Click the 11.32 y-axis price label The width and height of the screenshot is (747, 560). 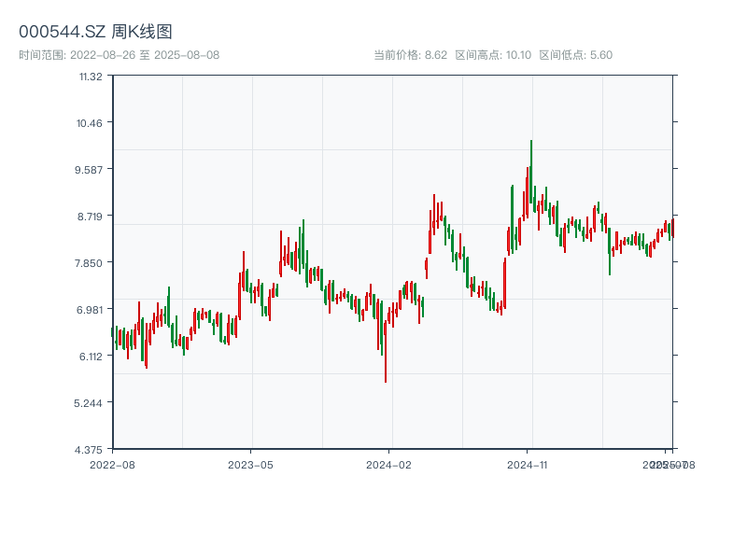pos(91,77)
